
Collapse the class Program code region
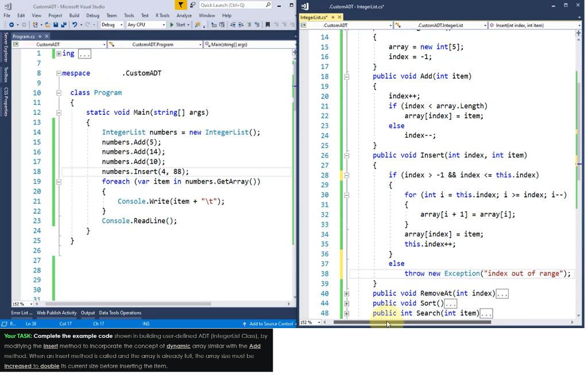(60, 92)
